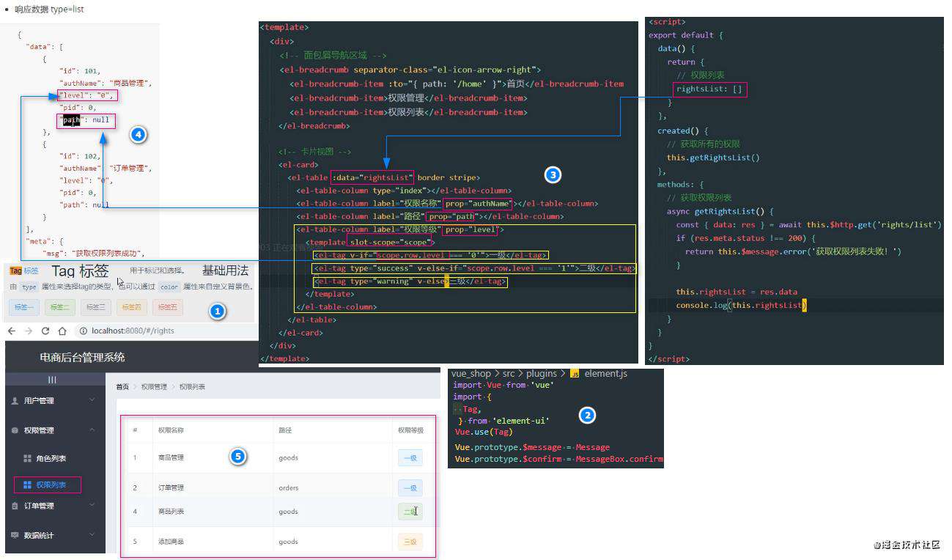
Task: Go to 首页 in the page breadcrumb
Action: click(122, 386)
